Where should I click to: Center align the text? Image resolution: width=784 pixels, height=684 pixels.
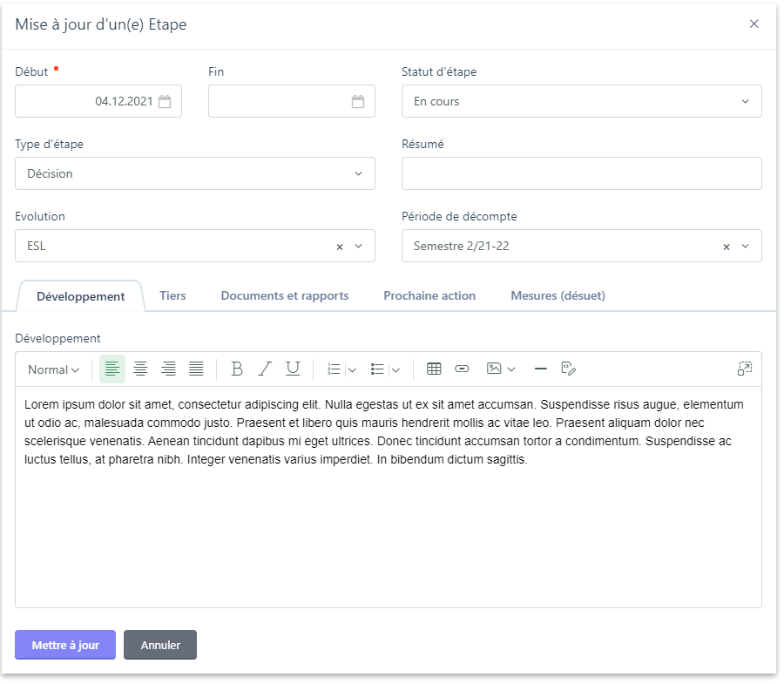pos(140,369)
